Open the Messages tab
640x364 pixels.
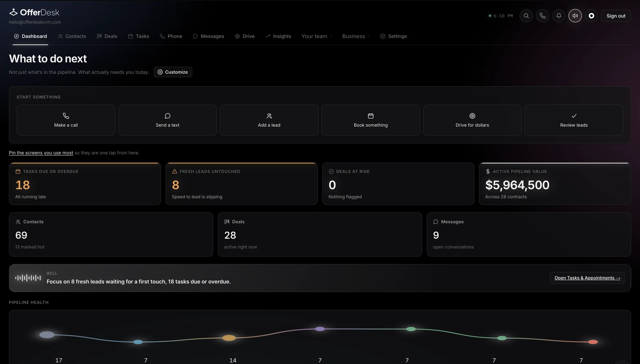[x=209, y=36]
